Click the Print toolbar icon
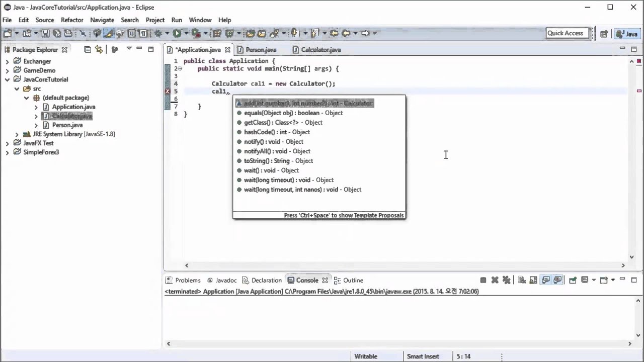This screenshot has height=362, width=644. tap(67, 33)
